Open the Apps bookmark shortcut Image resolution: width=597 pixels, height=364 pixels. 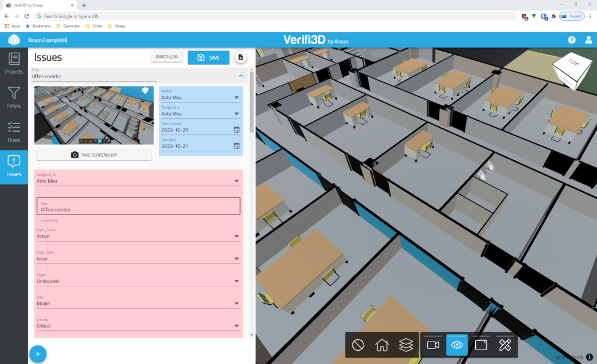pyautogui.click(x=12, y=26)
